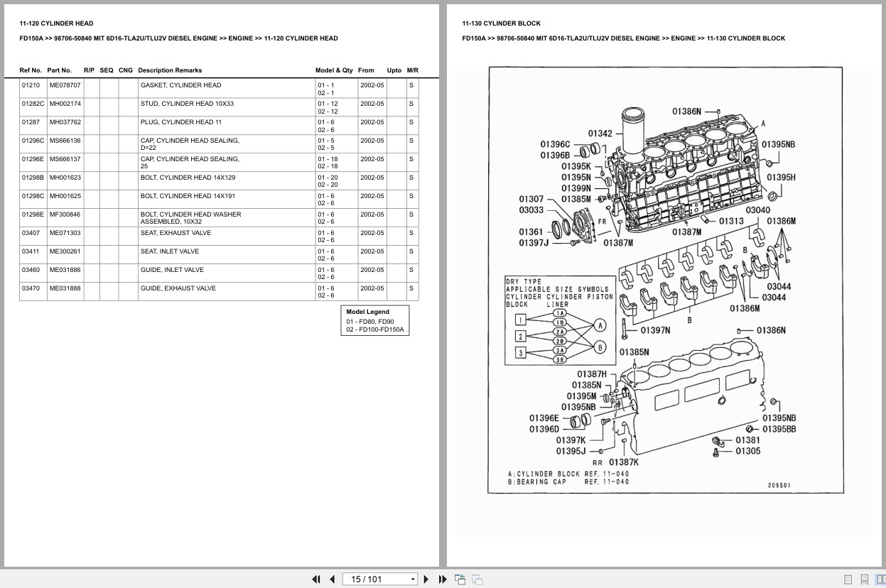The height and width of the screenshot is (588, 886).
Task: Click part number MS666136
Action: pos(65,141)
